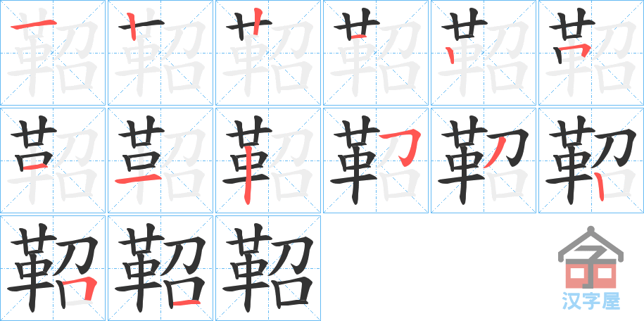
Task: Click the sixth stroke step at the end of the top row
Action: pos(591,53)
